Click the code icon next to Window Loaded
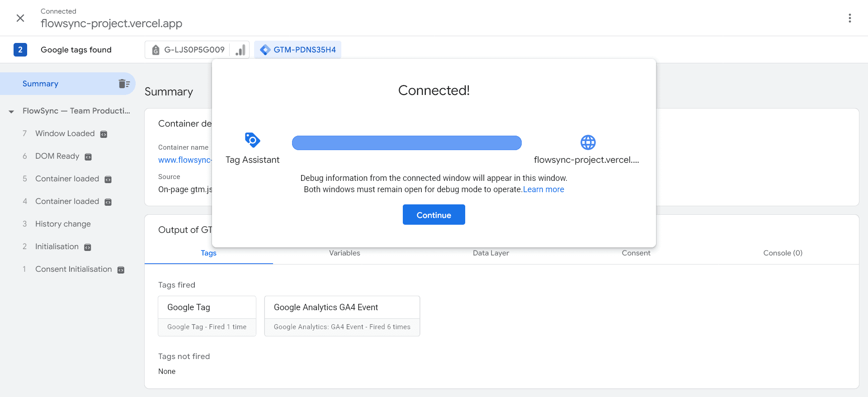Screen dimensions: 868x397 (x=104, y=134)
